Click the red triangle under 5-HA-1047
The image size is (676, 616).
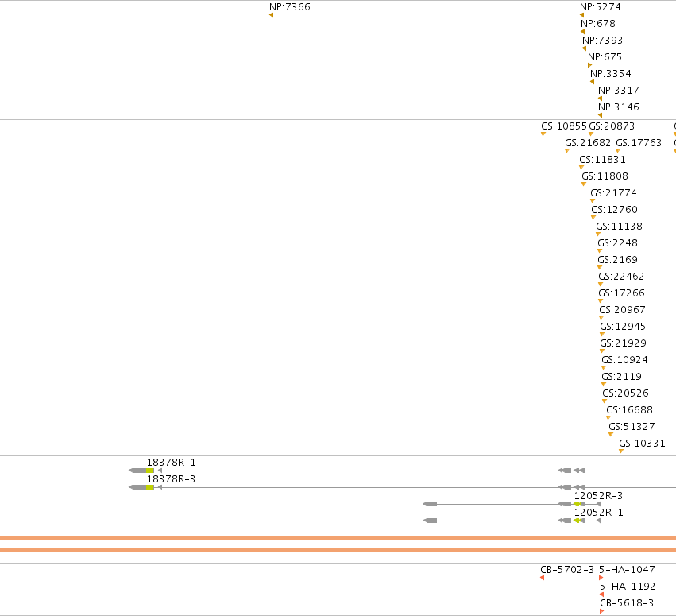(601, 578)
